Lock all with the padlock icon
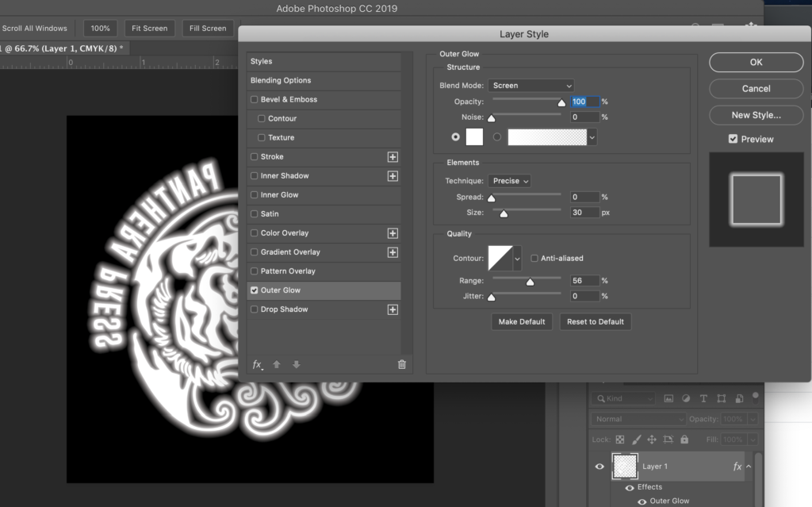Screen dimensions: 812x507 point(684,440)
